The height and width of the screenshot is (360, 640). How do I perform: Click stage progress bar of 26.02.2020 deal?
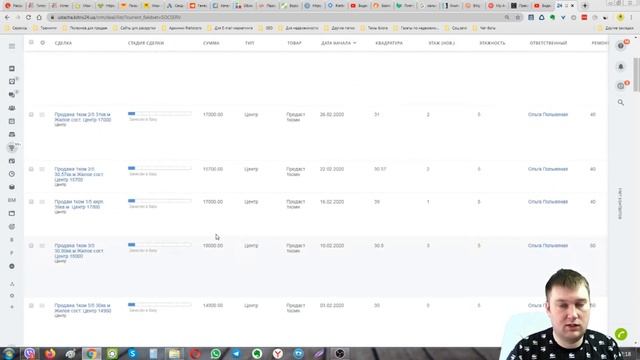pyautogui.click(x=160, y=113)
